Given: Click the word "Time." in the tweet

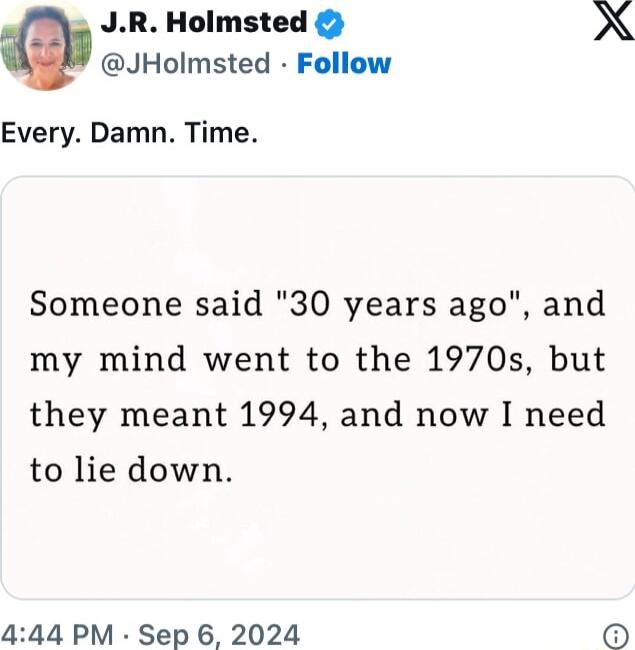Looking at the screenshot, I should pyautogui.click(x=221, y=135).
